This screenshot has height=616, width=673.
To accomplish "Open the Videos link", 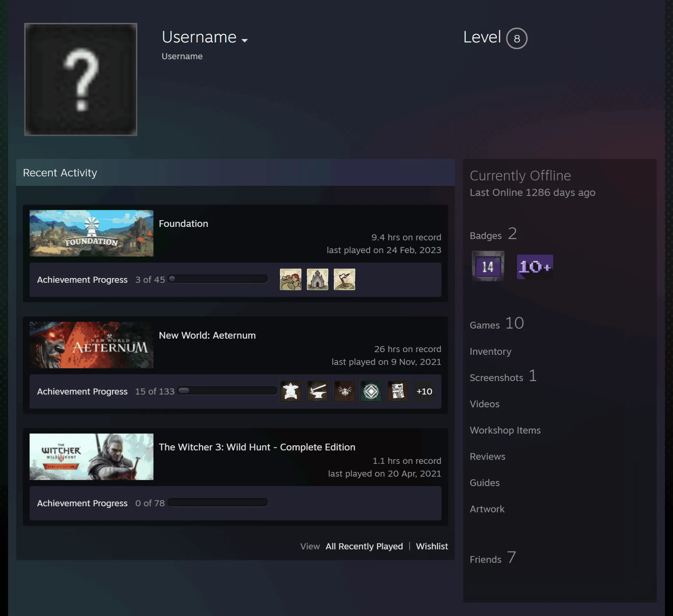I will [484, 404].
